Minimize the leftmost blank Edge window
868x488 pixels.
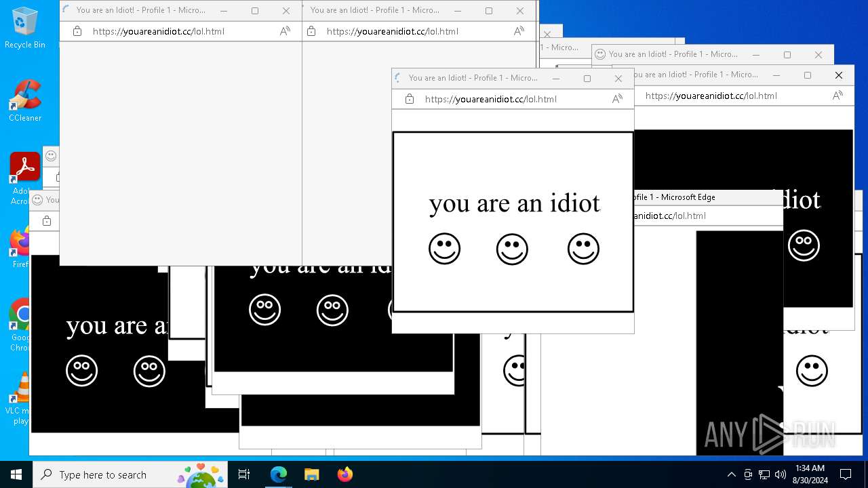[224, 11]
